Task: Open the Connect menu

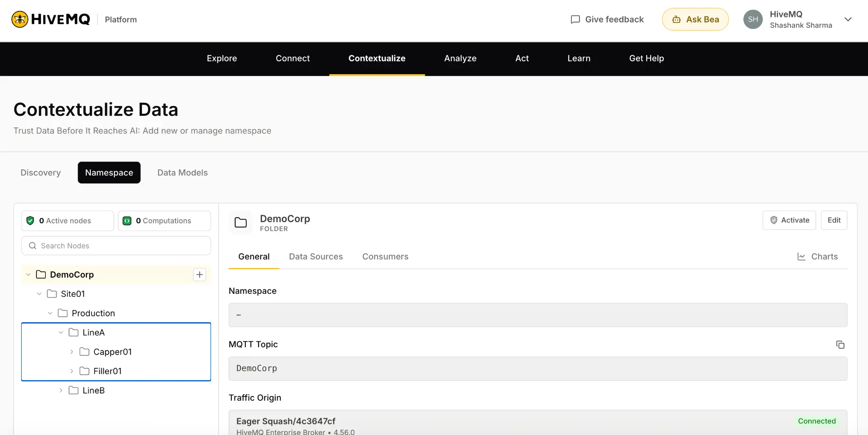Action: (x=292, y=59)
